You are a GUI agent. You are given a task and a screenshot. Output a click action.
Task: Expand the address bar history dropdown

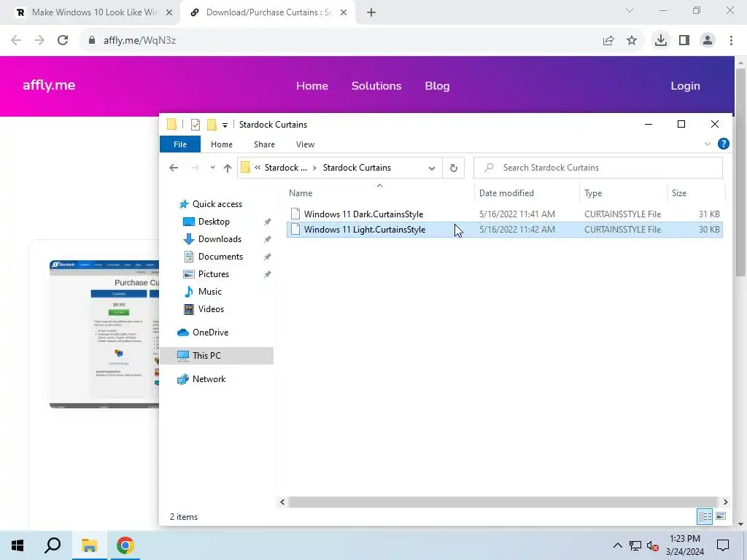(432, 168)
